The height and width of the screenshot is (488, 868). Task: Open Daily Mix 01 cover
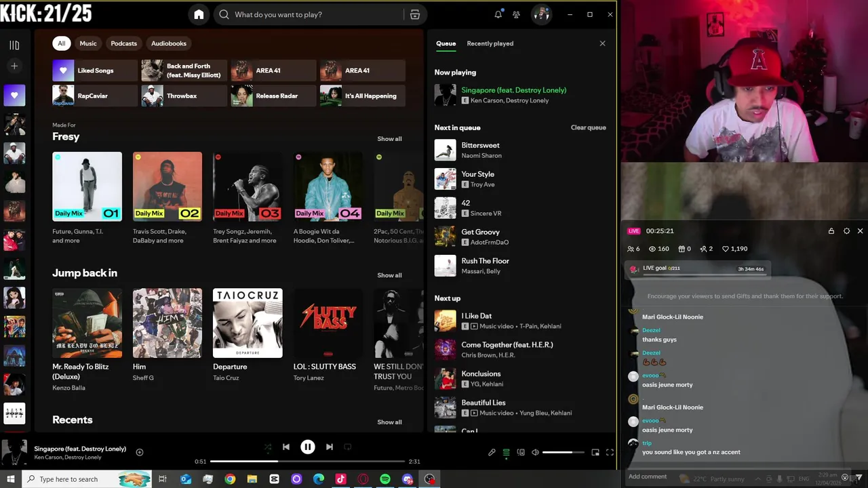point(87,186)
